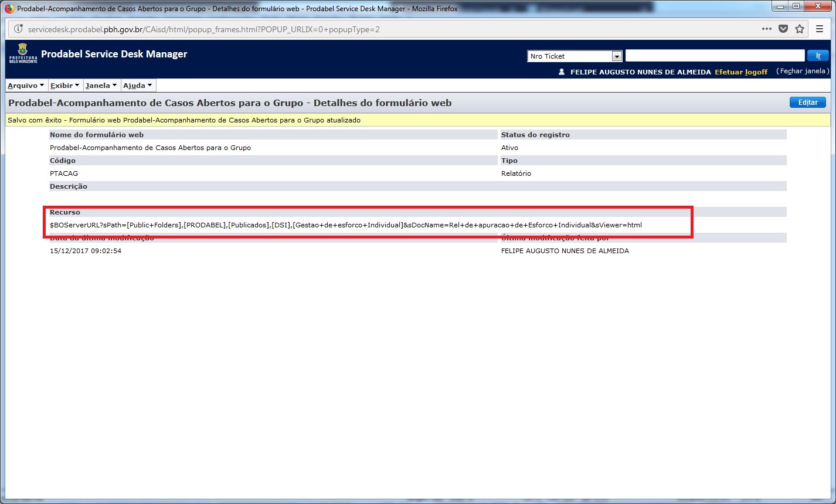Click the 15/12/2017 09:02:54 timestamp
This screenshot has width=836, height=504.
pyautogui.click(x=86, y=251)
